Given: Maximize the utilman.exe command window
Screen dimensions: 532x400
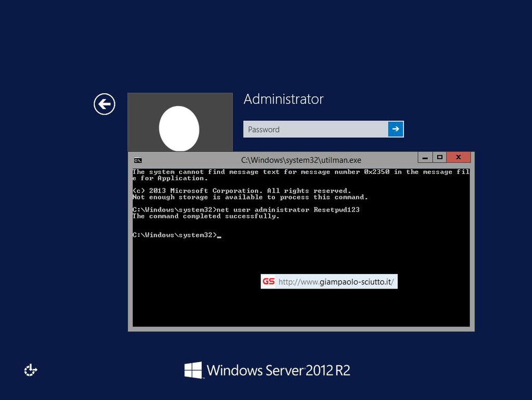Looking at the screenshot, I should 440,157.
